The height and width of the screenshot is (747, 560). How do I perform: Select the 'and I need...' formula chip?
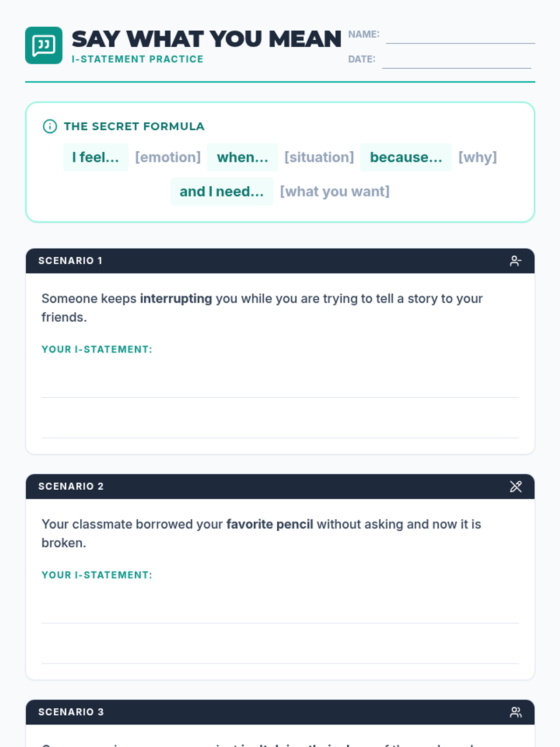click(222, 191)
